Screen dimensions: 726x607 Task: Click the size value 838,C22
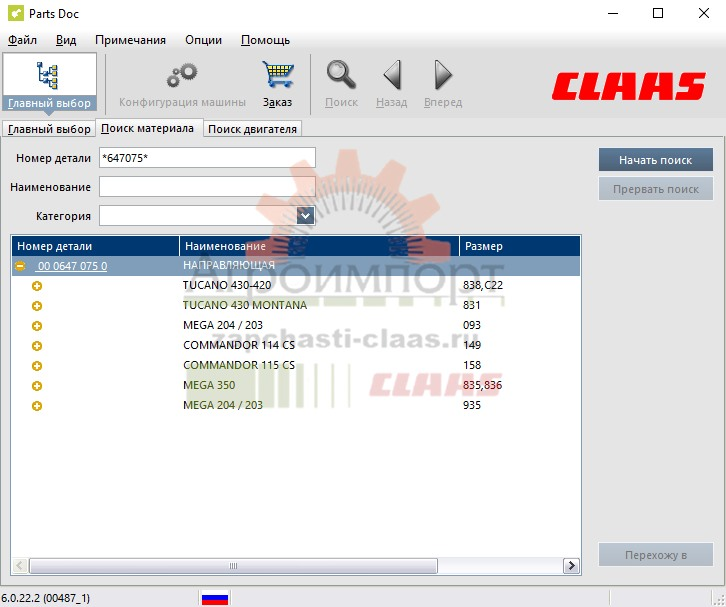(x=483, y=285)
